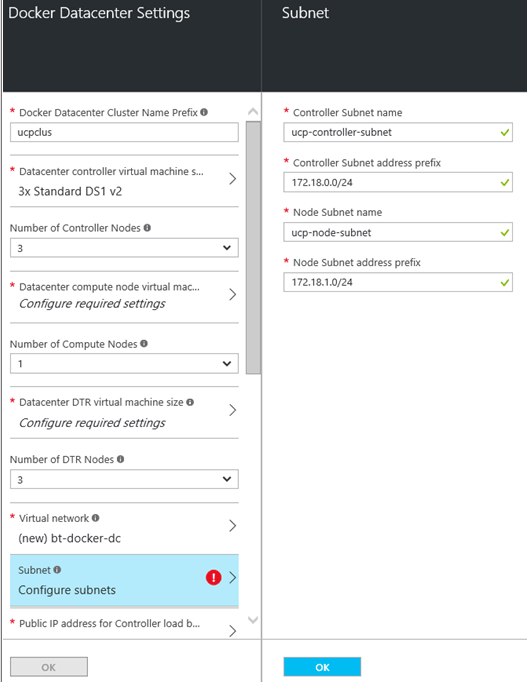This screenshot has width=527, height=682.
Task: Click info icon beside Virtual network label
Action: coord(96,518)
